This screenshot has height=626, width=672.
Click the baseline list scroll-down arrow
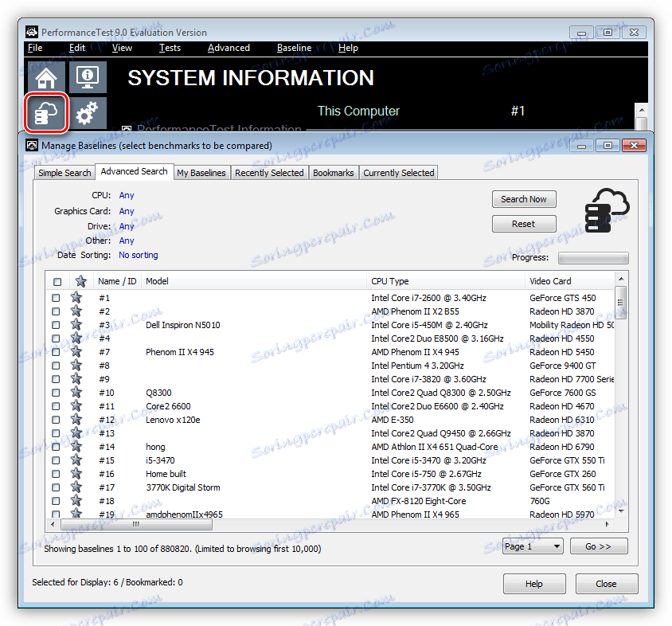tap(620, 511)
